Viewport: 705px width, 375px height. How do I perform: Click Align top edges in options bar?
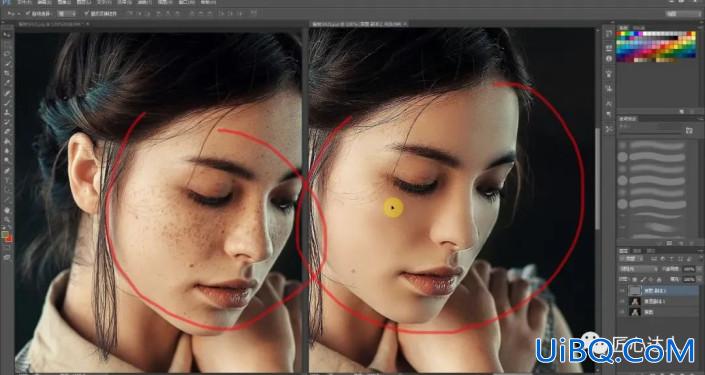click(130, 13)
